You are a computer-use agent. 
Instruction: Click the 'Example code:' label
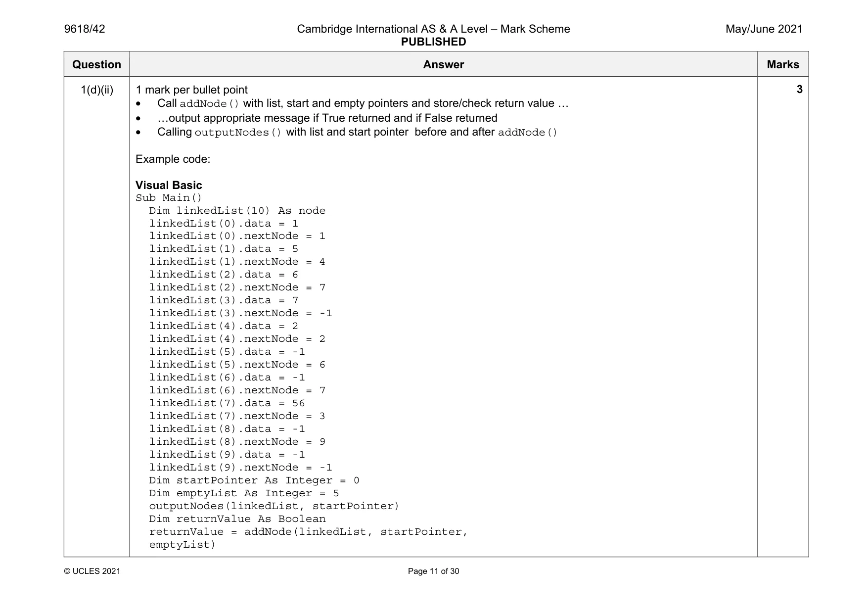[x=173, y=159]
